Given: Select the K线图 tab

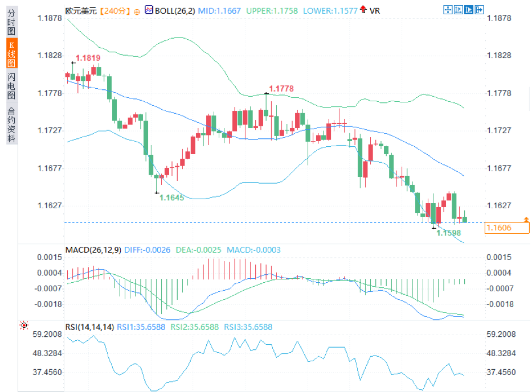Looking at the screenshot, I should click(x=12, y=53).
